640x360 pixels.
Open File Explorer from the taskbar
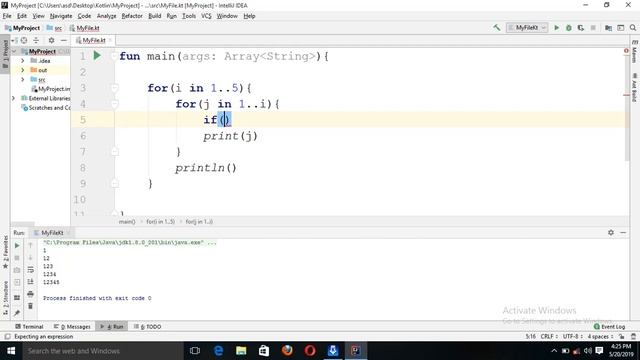tap(241, 351)
